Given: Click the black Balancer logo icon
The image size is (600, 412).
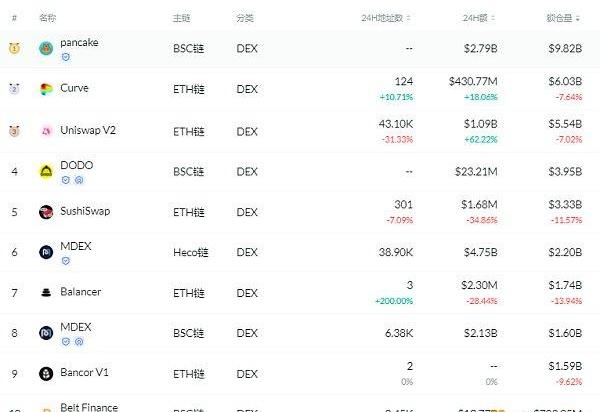Looking at the screenshot, I should click(46, 293).
